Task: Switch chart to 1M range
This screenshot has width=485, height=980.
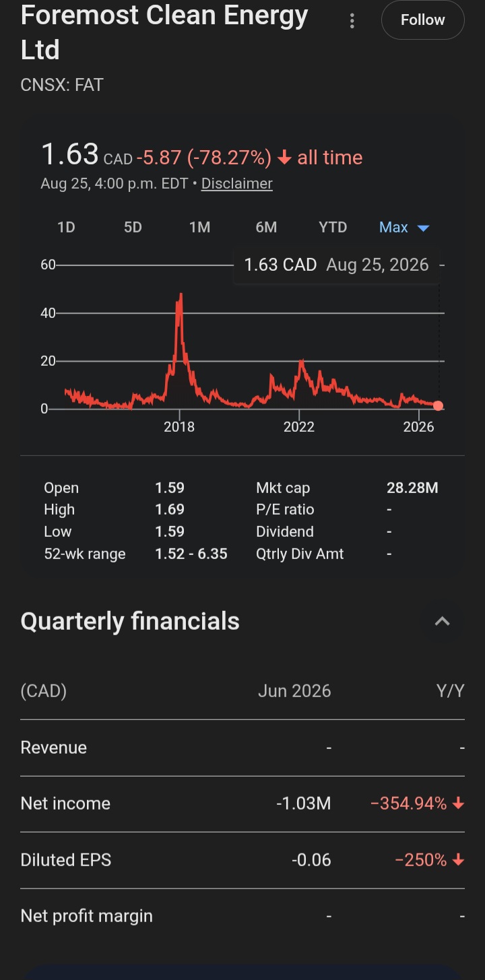Action: coord(199,228)
